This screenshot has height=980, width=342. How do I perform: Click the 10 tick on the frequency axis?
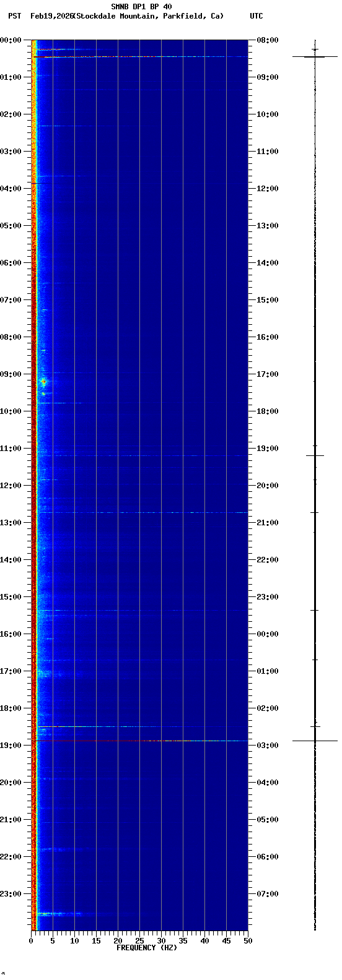(74, 941)
